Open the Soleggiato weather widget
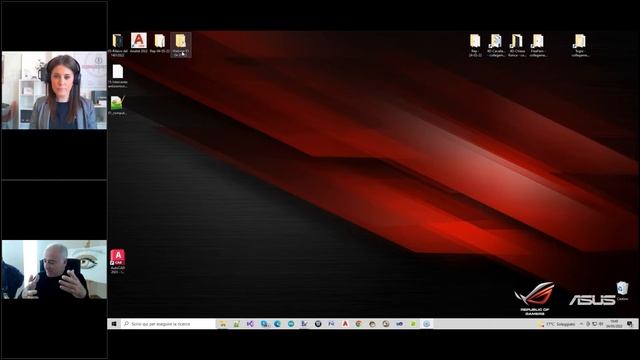Viewport: 640px width, 360px height. click(556, 324)
